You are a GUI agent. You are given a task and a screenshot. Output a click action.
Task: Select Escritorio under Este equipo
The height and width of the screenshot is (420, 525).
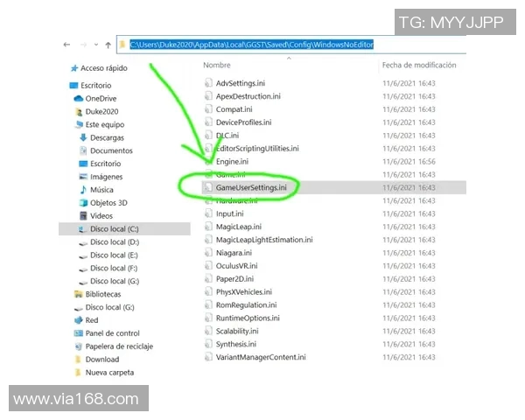[106, 164]
